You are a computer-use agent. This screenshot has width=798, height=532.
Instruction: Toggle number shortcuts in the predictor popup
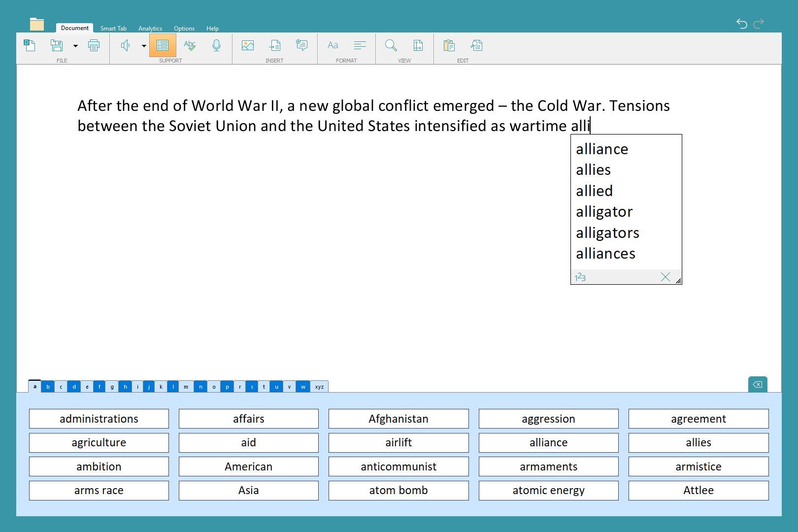[x=580, y=277]
